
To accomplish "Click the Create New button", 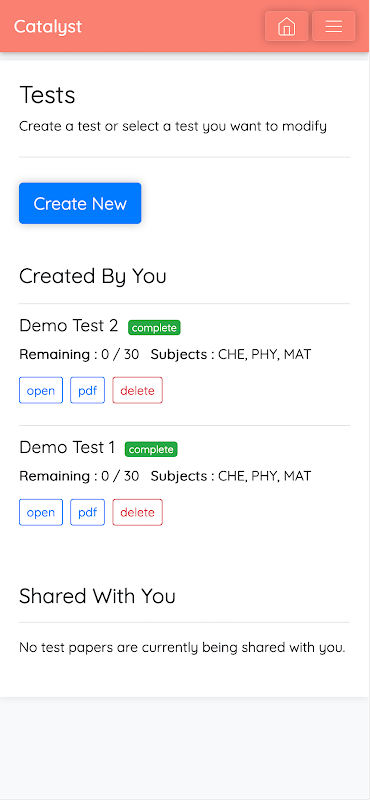I will pyautogui.click(x=80, y=203).
